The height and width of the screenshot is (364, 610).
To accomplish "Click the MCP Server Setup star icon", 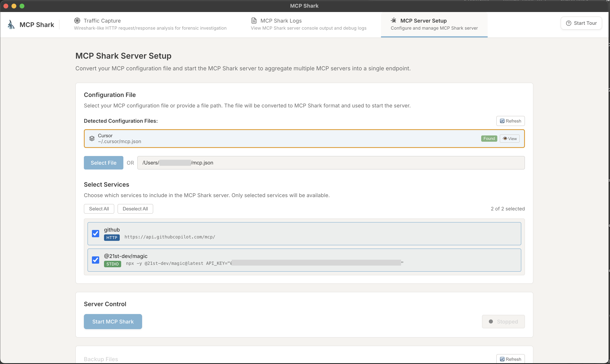I will pos(393,21).
